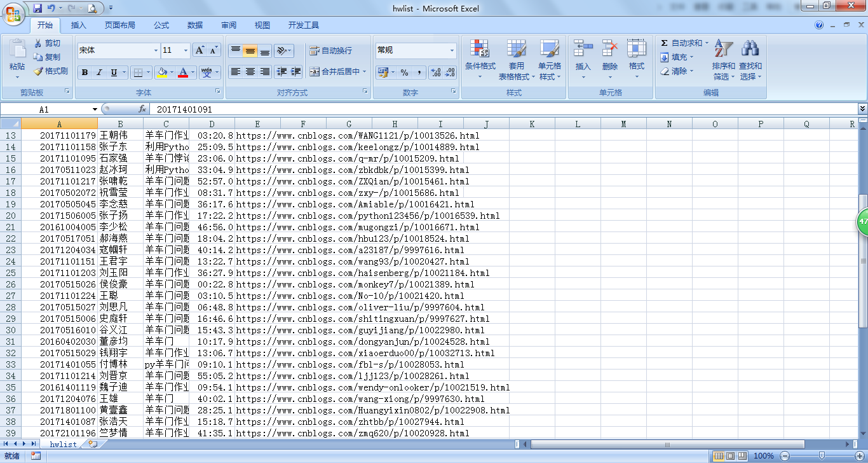868x463 pixels.
Task: Align text left in cells
Action: click(x=236, y=72)
